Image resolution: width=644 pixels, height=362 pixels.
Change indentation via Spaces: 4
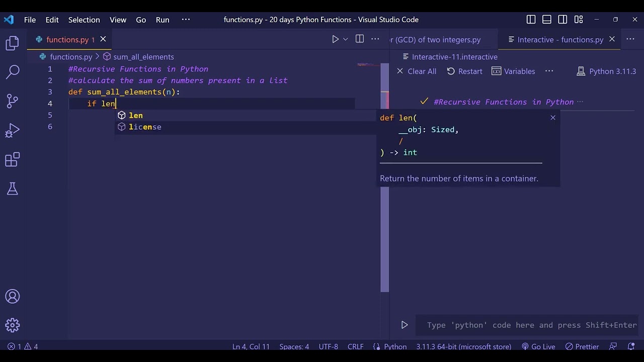(294, 346)
